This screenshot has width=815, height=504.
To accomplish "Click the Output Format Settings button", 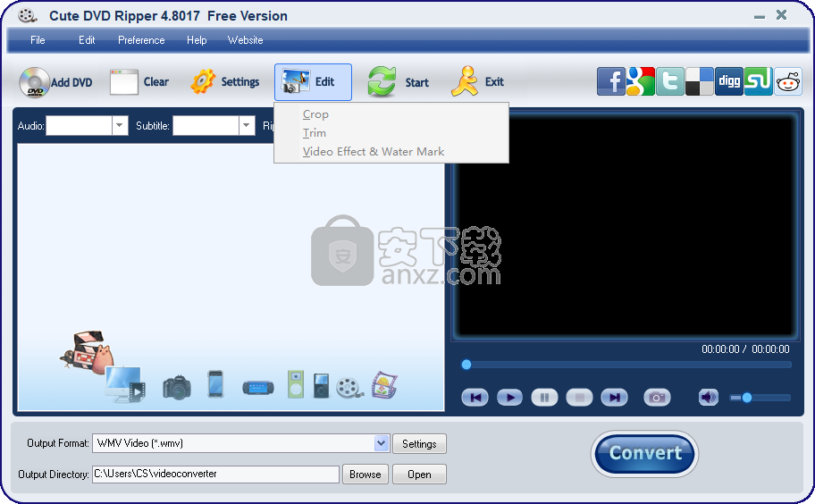I will [x=419, y=444].
